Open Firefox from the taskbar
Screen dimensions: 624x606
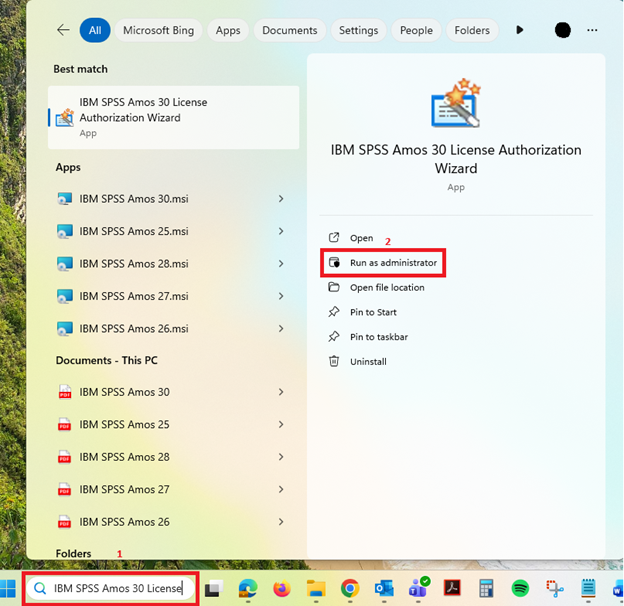pos(281,588)
